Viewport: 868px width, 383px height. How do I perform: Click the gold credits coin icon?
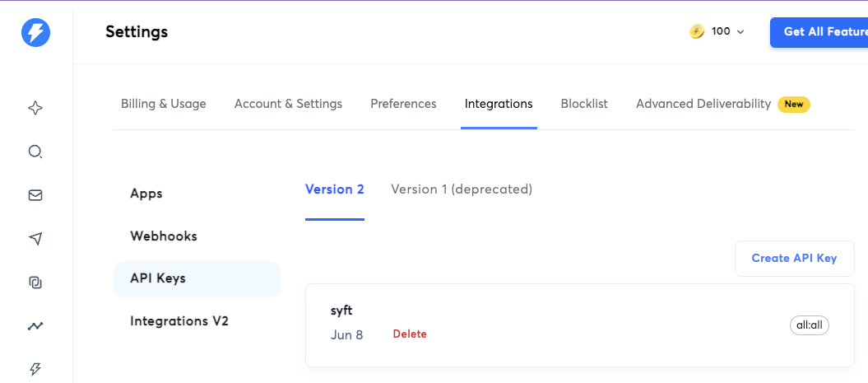tap(697, 31)
